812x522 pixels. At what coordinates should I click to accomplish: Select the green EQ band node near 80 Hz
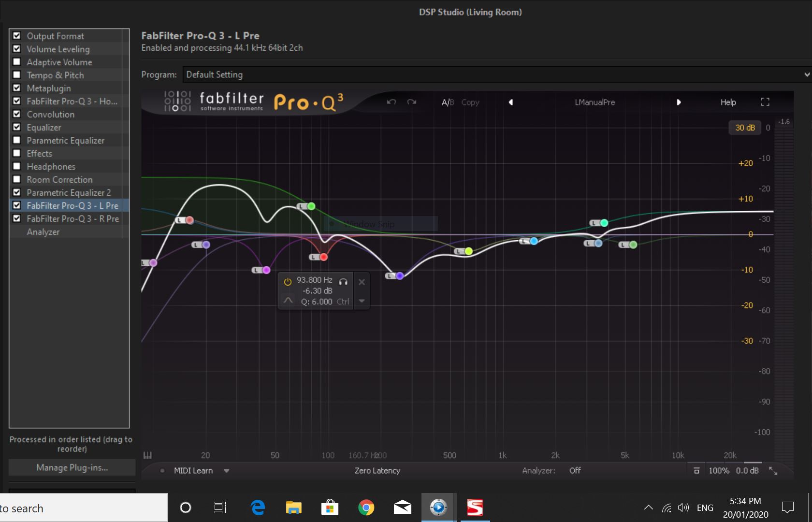coord(311,206)
